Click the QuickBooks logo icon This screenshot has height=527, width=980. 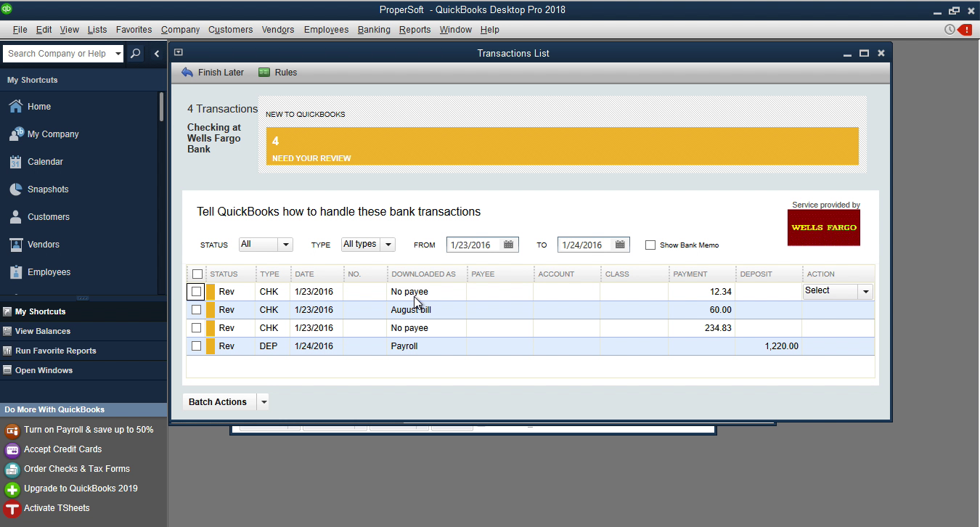click(x=6, y=9)
